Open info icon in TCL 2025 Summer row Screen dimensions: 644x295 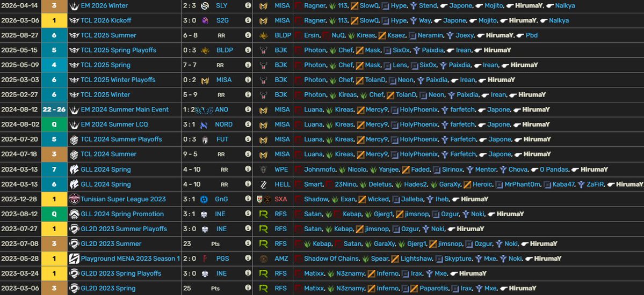click(x=248, y=35)
